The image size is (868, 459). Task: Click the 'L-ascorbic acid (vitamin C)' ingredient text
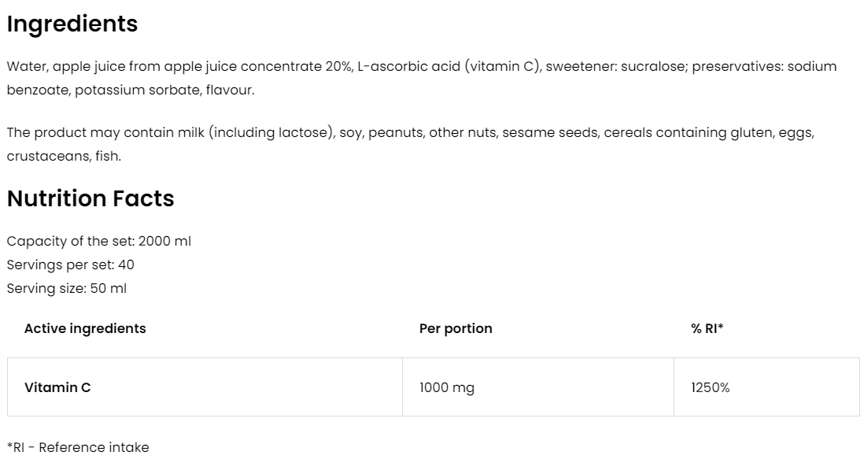tap(449, 66)
